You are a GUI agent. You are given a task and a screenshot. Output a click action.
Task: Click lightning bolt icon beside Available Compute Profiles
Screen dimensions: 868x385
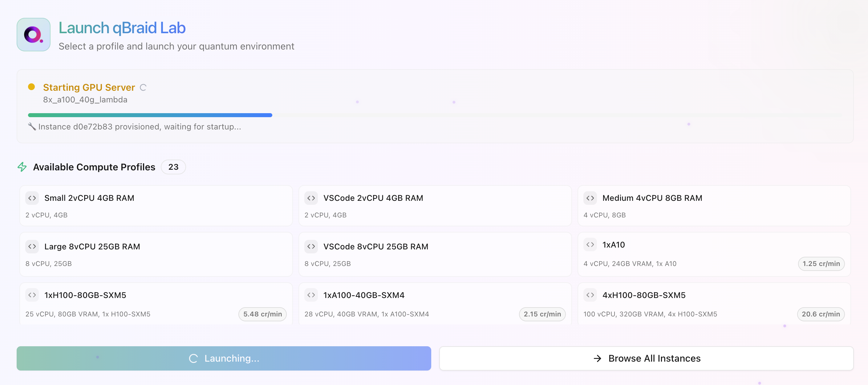click(x=22, y=167)
